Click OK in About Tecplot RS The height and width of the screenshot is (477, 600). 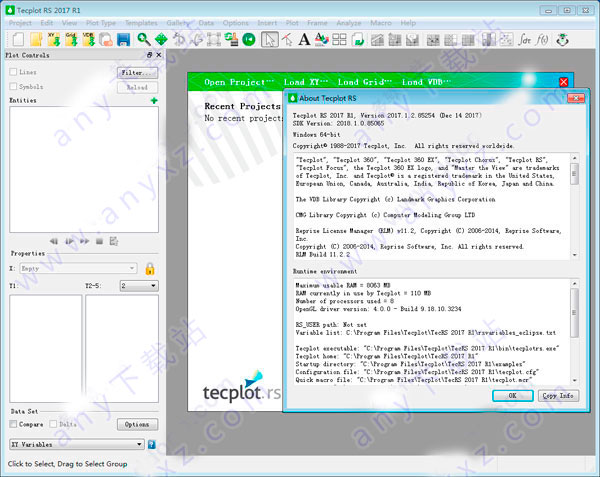click(513, 396)
